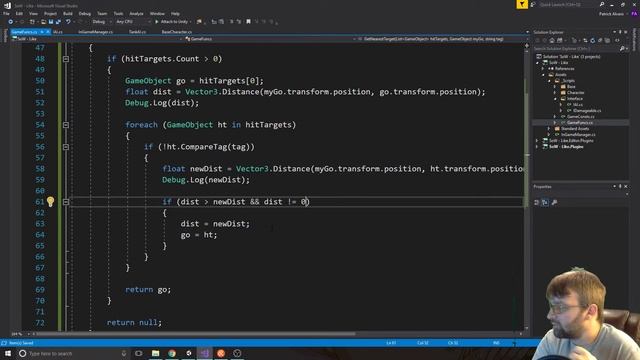This screenshot has width=640, height=360.
Task: Expand the References node
Action: 543,69
